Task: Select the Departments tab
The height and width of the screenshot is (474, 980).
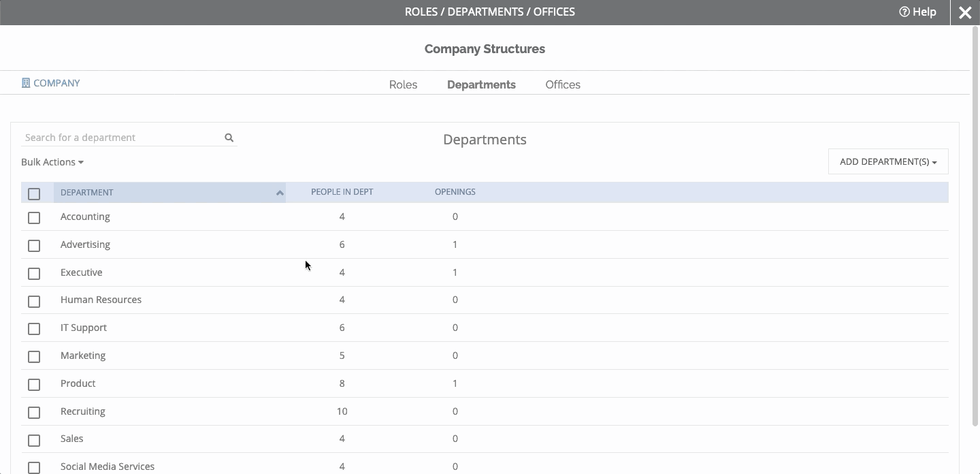Action: (481, 84)
